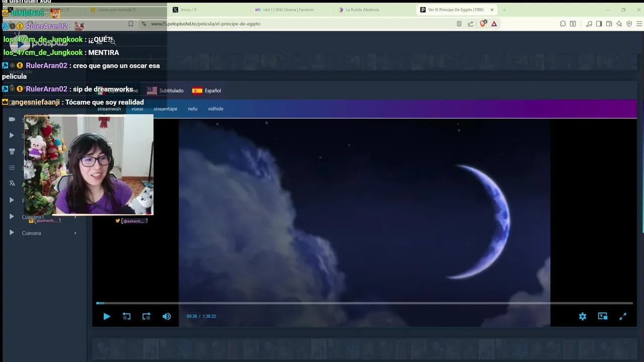Screen dimensions: 644x362
Task: Choose the Español language option
Action: (x=207, y=90)
